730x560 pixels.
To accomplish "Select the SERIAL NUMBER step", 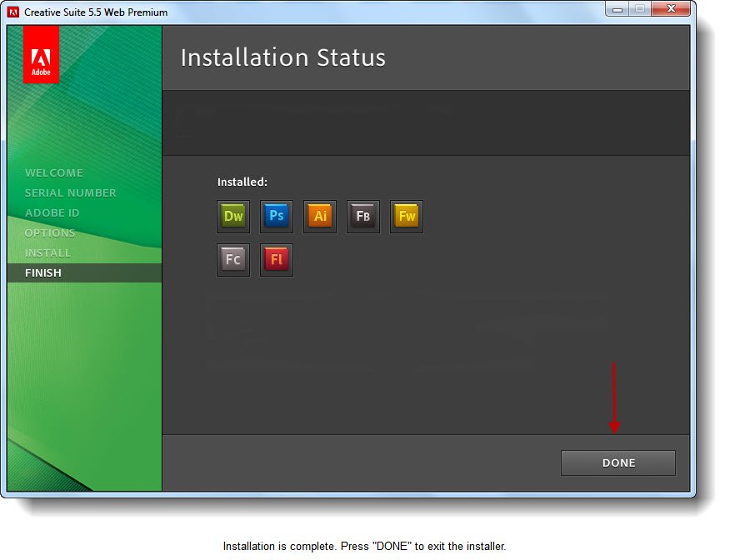I will point(71,193).
